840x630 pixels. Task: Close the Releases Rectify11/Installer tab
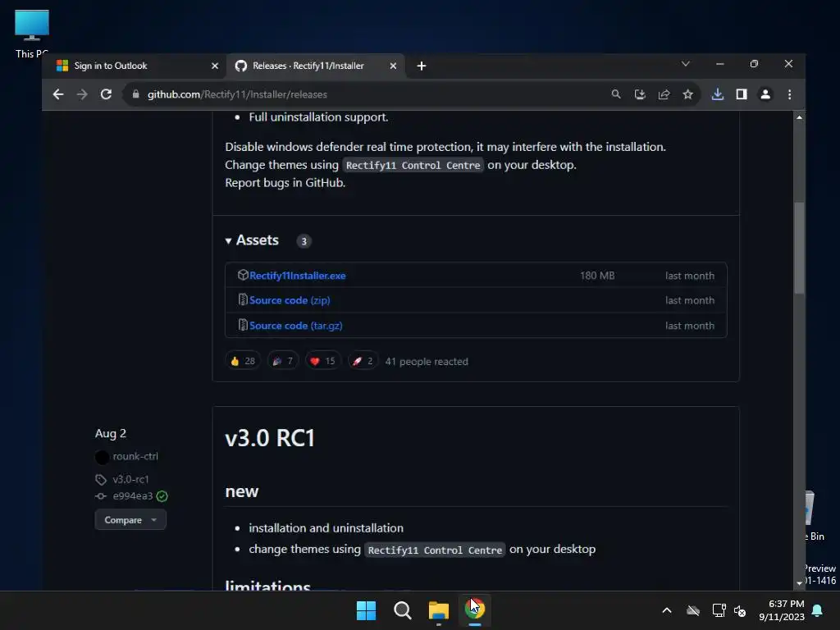pos(393,66)
